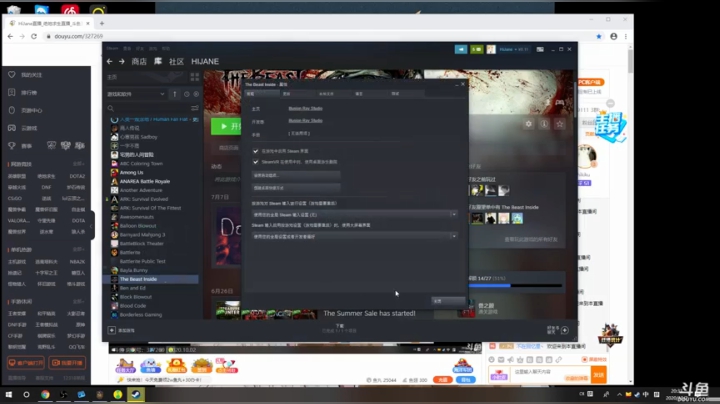Open advanced library filter icon
Viewport: 720px width, 404px height.
[x=195, y=108]
